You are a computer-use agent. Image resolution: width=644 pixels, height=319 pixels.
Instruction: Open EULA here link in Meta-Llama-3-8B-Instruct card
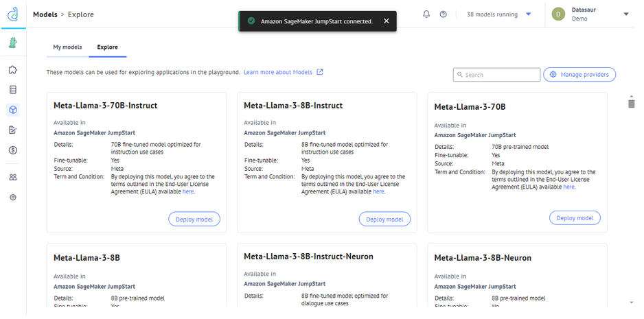click(x=378, y=191)
